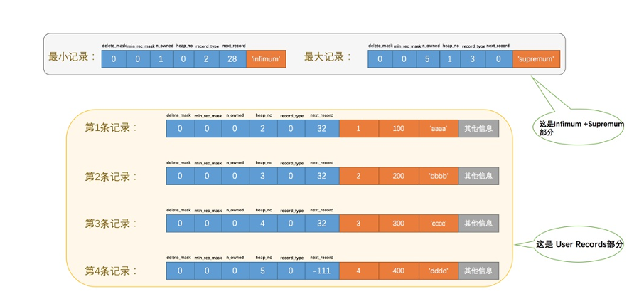644x299 pixels.
Task: Click orange id cell 3 in 第3条记录
Action: click(358, 224)
